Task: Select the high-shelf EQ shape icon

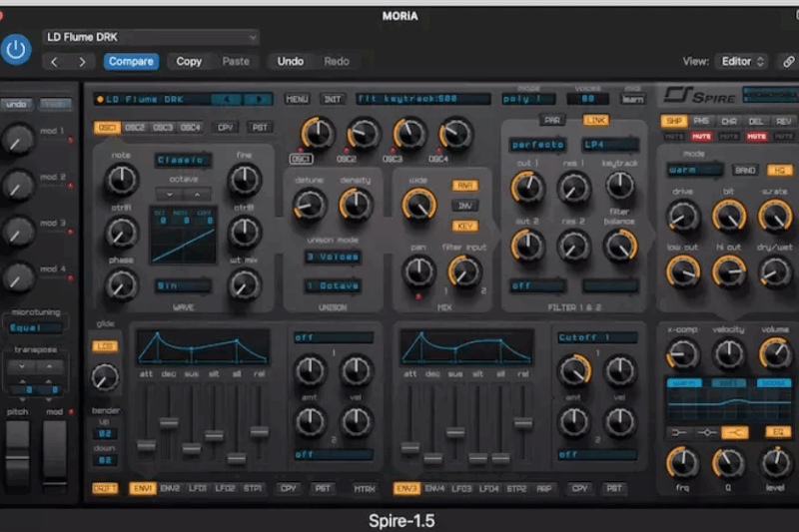Action: 734,433
